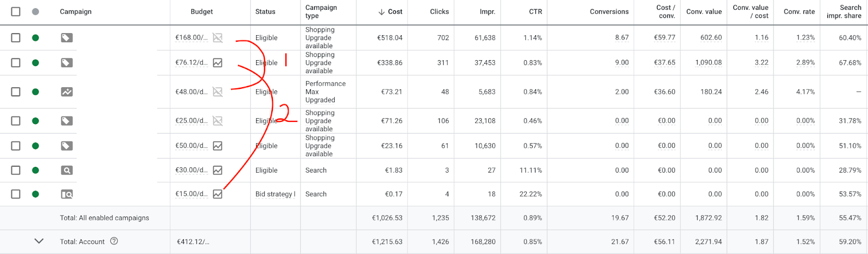Viewport: 868px width, 254px height.
Task: Select the checkbox on the Performance Max row
Action: pos(16,92)
